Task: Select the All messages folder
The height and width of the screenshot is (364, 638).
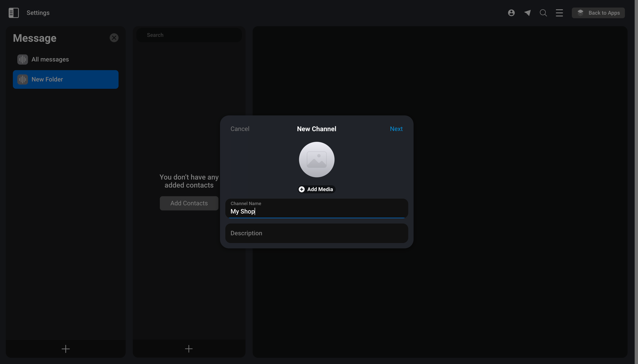Action: [65, 59]
